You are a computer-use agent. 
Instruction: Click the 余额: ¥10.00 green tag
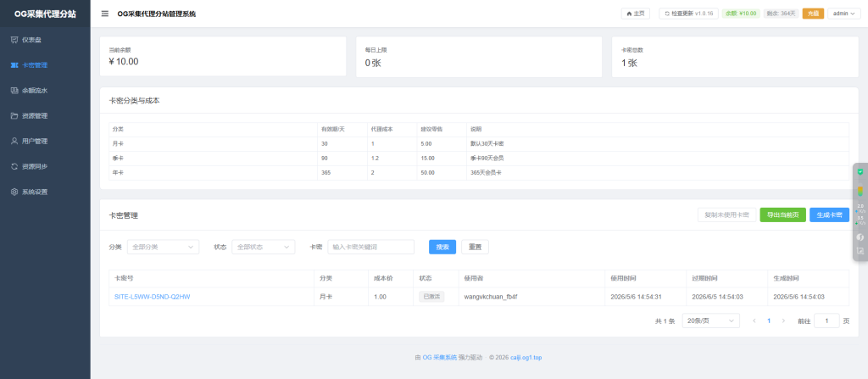tap(741, 14)
